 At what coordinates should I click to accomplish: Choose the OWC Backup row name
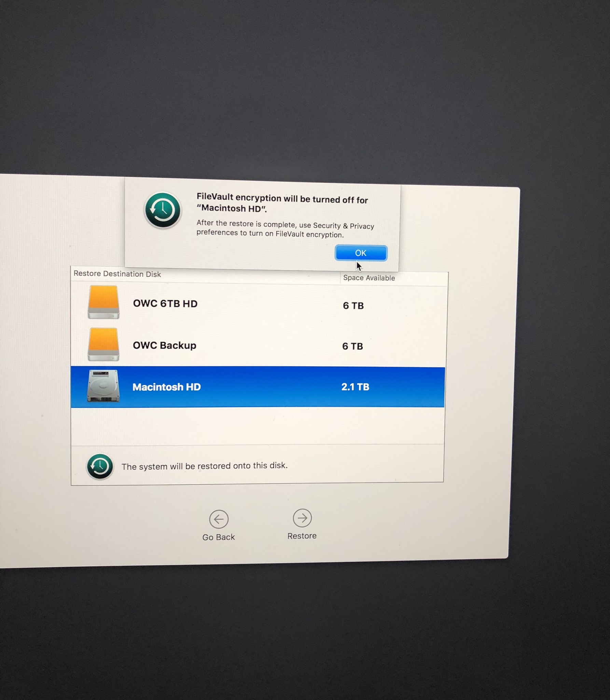tap(165, 345)
